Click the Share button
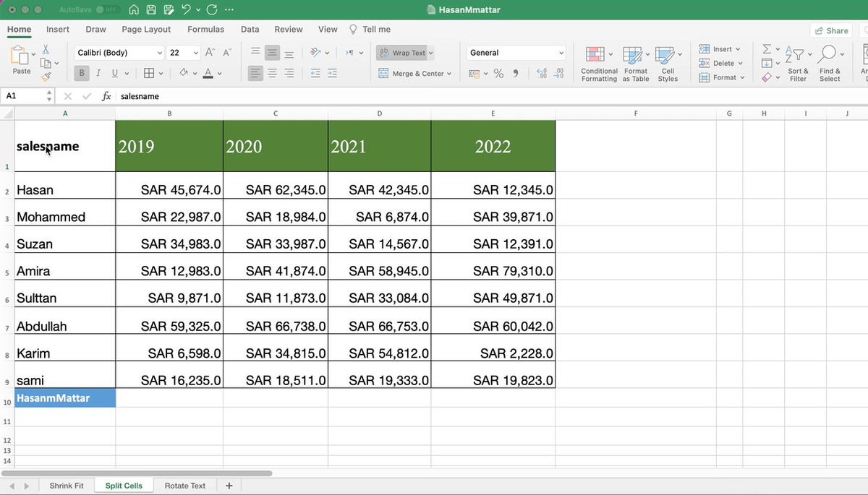 click(x=831, y=30)
